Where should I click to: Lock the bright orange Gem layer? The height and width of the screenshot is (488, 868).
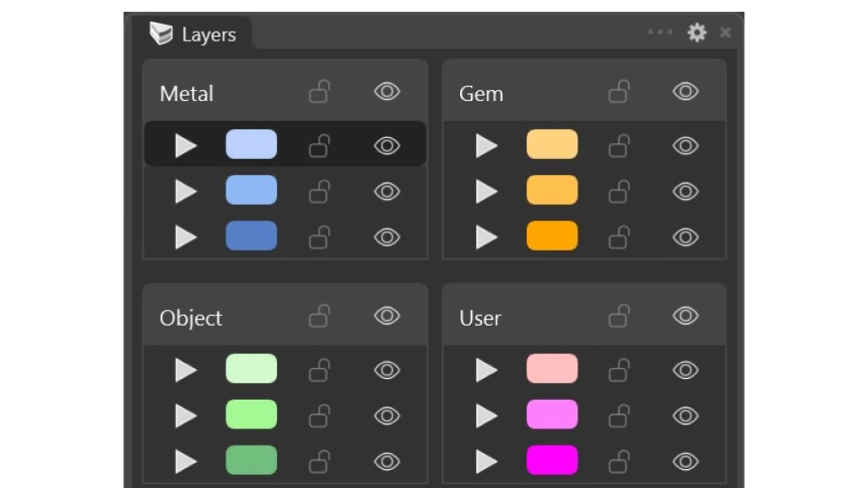click(x=619, y=237)
